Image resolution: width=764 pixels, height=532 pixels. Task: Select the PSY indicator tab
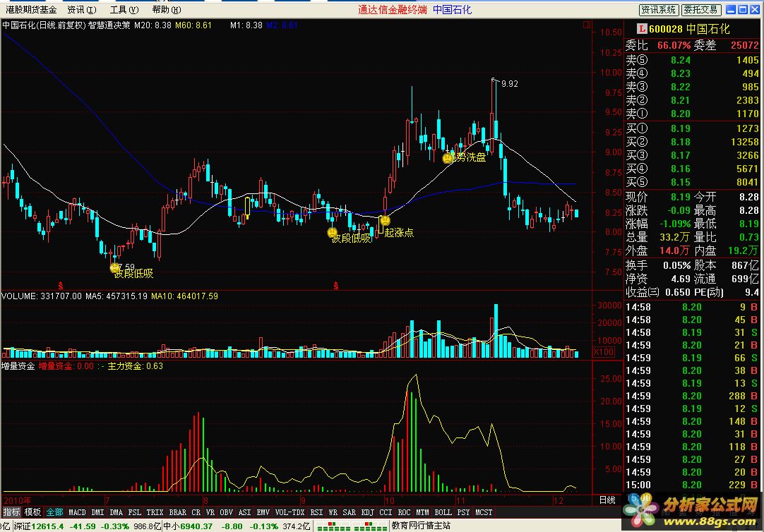[x=463, y=512]
